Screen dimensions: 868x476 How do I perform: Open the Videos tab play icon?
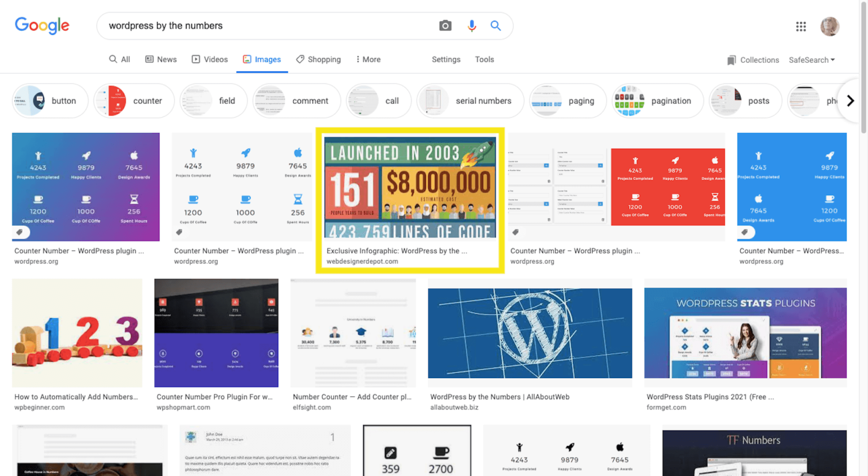[x=196, y=59]
